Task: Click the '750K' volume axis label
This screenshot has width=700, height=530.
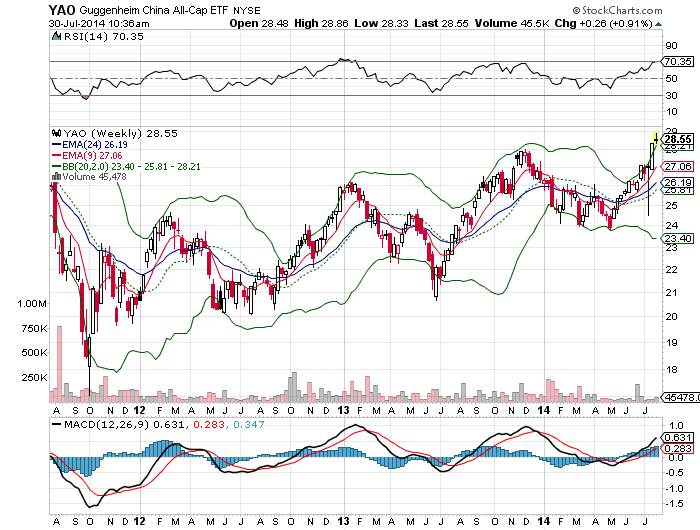Action: (x=34, y=329)
